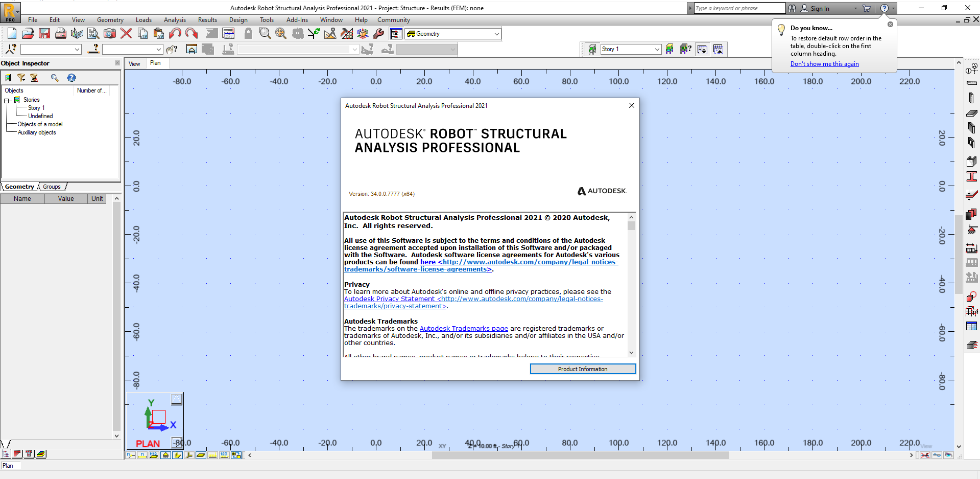Select the I-section bar sections icon
The height and width of the screenshot is (479, 980).
pos(971,177)
